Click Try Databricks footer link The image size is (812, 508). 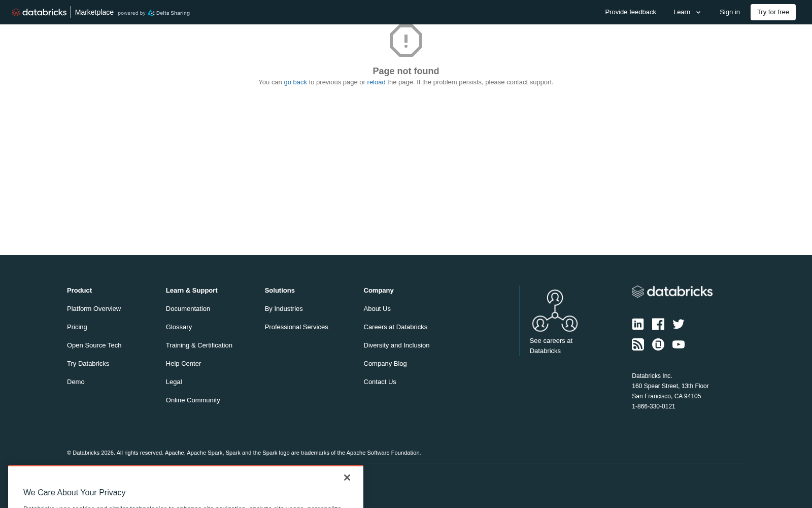[x=88, y=364]
